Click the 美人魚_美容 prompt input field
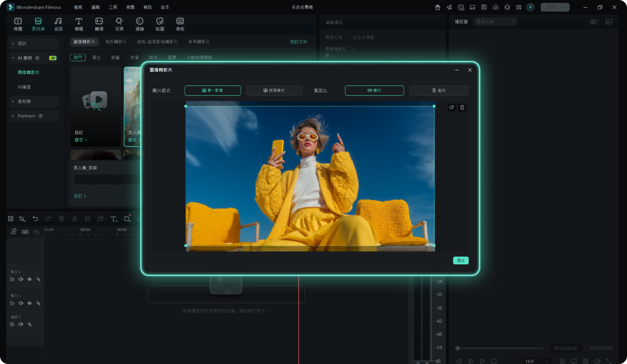Screen dimensions: 627x364 pos(107,181)
